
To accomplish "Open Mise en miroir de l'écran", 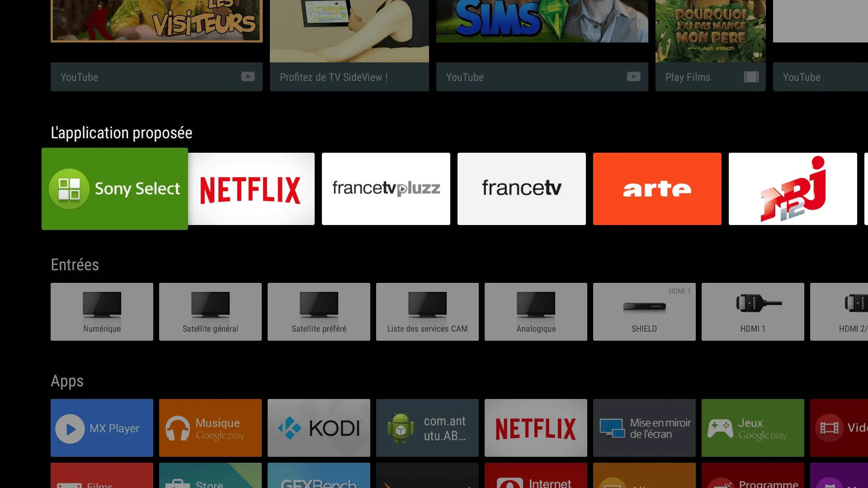I will [644, 428].
